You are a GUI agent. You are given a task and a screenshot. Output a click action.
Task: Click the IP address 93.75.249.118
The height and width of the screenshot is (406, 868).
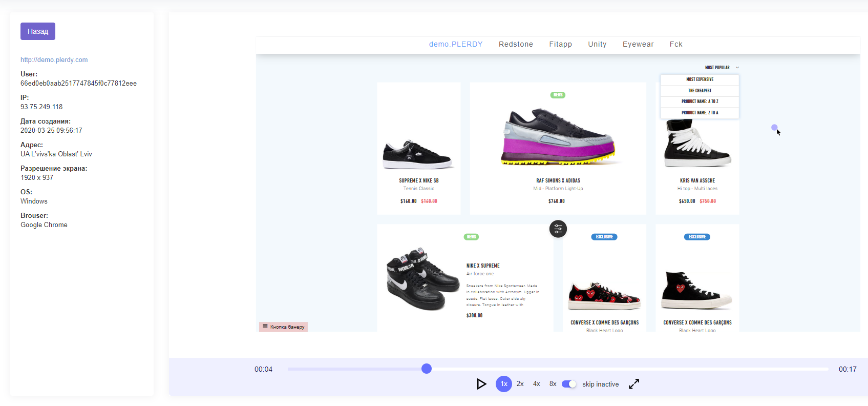click(x=41, y=107)
